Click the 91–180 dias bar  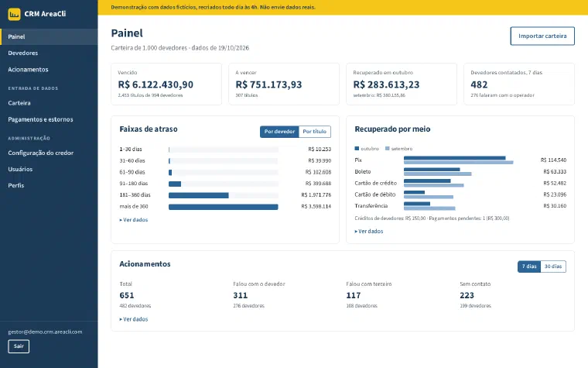(175, 184)
